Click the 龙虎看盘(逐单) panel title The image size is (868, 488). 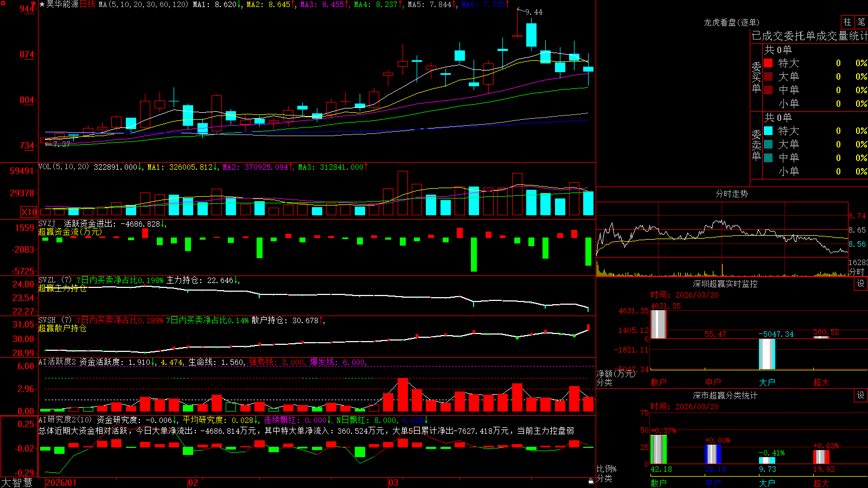pyautogui.click(x=731, y=22)
